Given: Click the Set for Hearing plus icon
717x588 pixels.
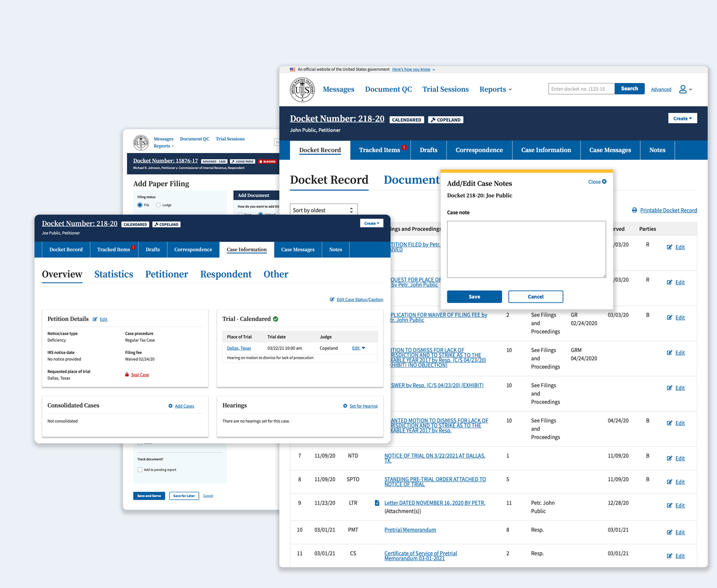Looking at the screenshot, I should (x=345, y=406).
